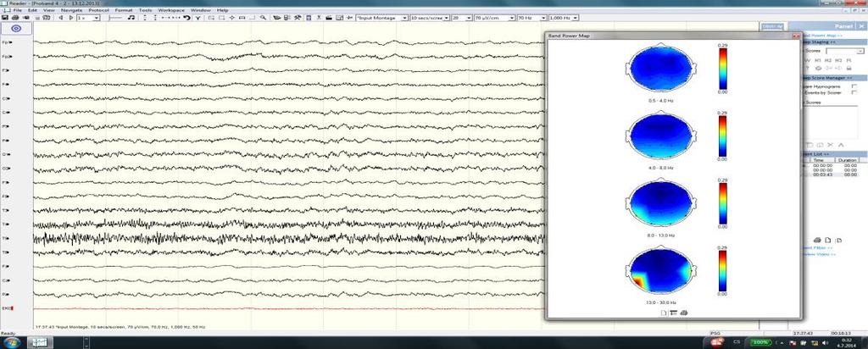Open the Tools menu
The height and width of the screenshot is (349, 868).
coord(145,10)
